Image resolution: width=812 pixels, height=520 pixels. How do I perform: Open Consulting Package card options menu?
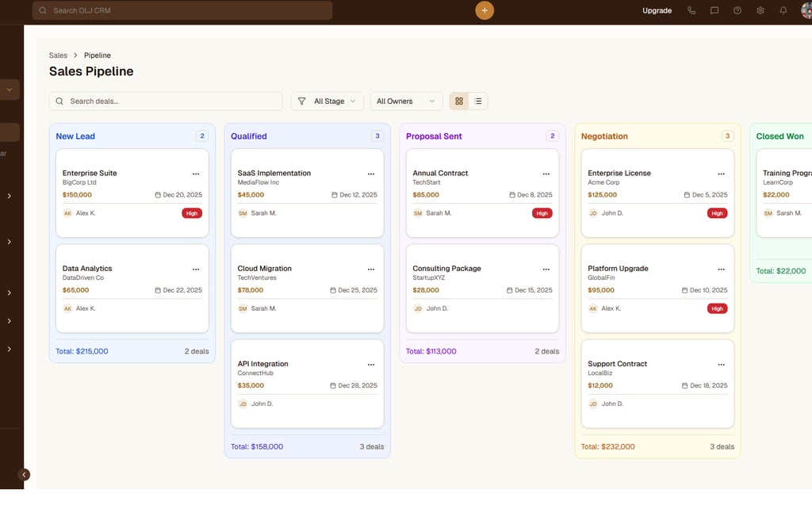(x=546, y=270)
